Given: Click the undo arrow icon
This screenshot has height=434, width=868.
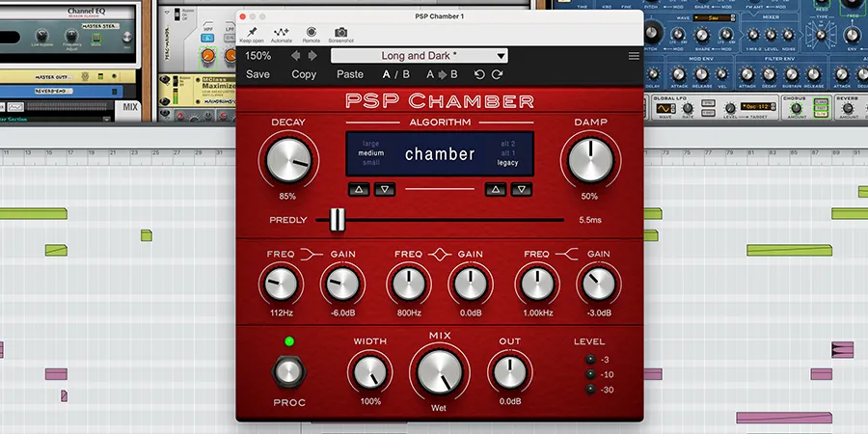Looking at the screenshot, I should click(x=479, y=74).
